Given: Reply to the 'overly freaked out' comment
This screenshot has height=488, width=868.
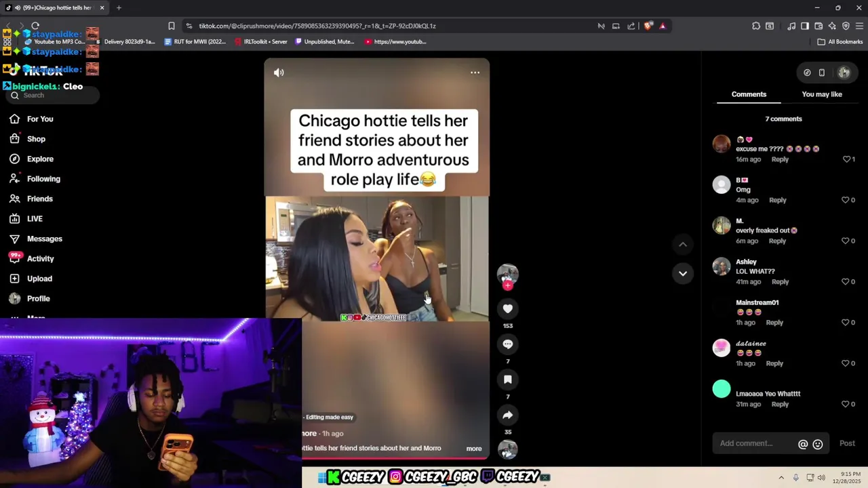Looking at the screenshot, I should point(777,241).
